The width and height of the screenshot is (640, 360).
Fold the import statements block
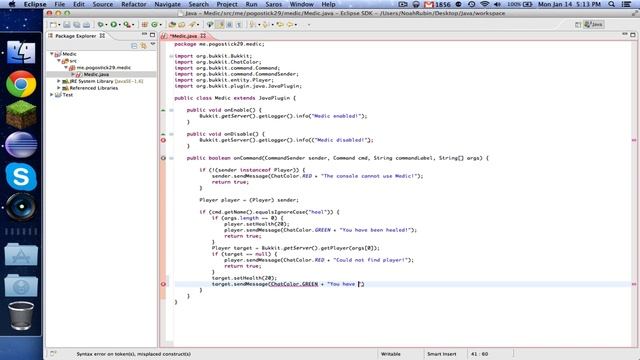(x=171, y=56)
